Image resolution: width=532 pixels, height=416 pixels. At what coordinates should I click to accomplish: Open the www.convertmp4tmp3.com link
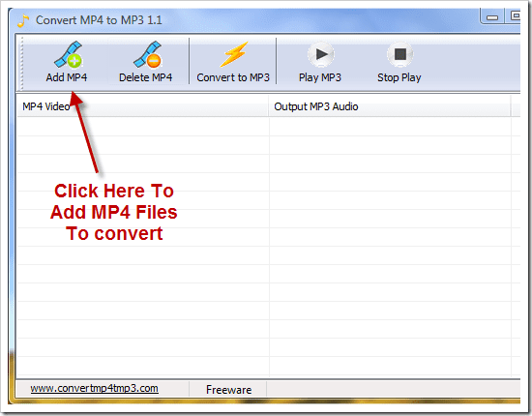95,388
